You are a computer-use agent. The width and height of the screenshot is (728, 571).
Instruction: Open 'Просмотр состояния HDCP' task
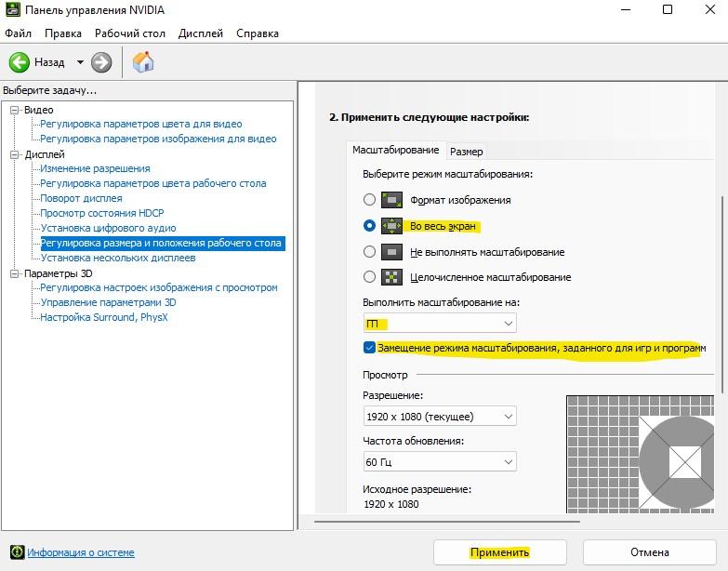(102, 213)
